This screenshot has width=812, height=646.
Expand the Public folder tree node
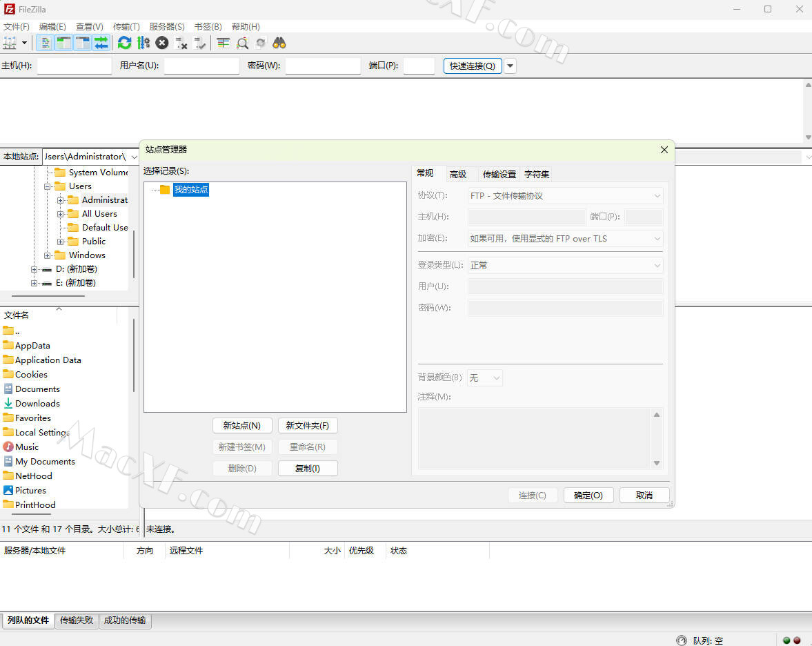tap(60, 242)
